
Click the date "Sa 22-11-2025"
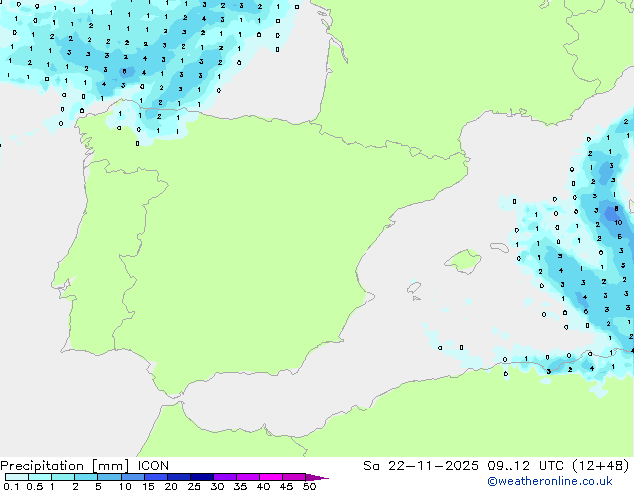tap(421, 466)
